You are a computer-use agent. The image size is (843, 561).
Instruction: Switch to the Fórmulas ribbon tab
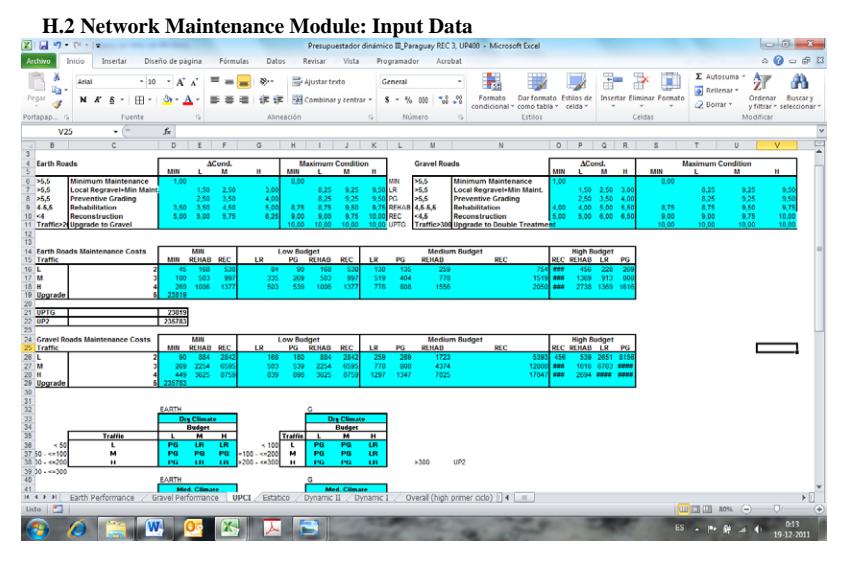234,61
